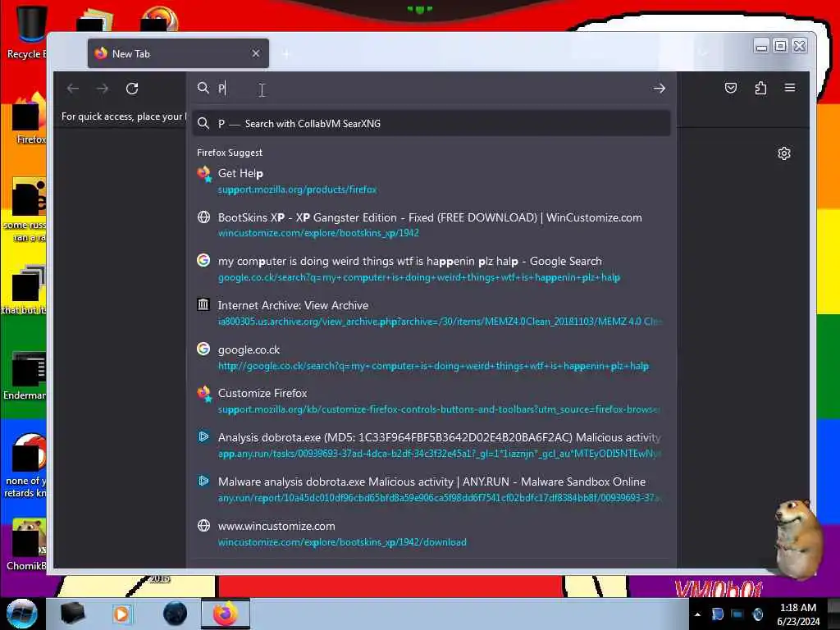
Task: Choose the Get Help suggestion
Action: [x=431, y=181]
